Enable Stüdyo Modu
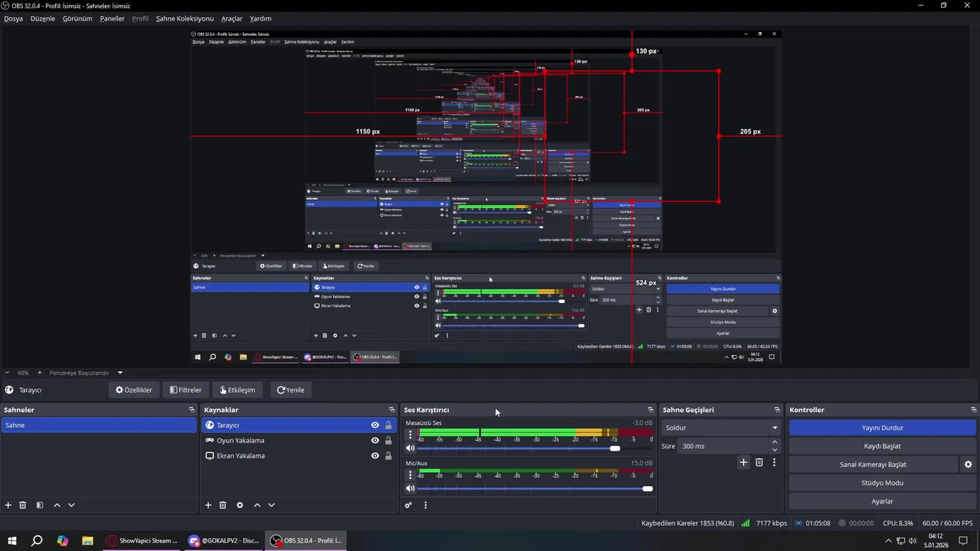Screen dimensions: 980x551 pos(882,483)
